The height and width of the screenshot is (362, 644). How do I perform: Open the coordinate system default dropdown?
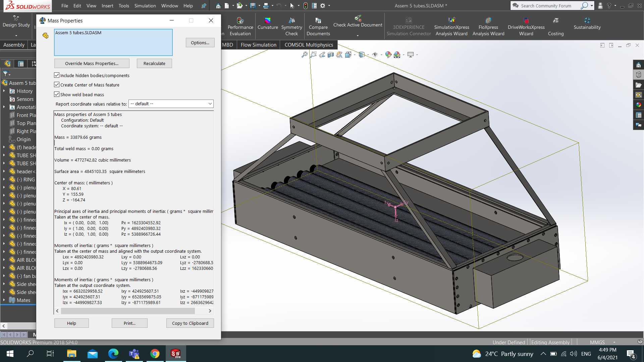pyautogui.click(x=171, y=104)
